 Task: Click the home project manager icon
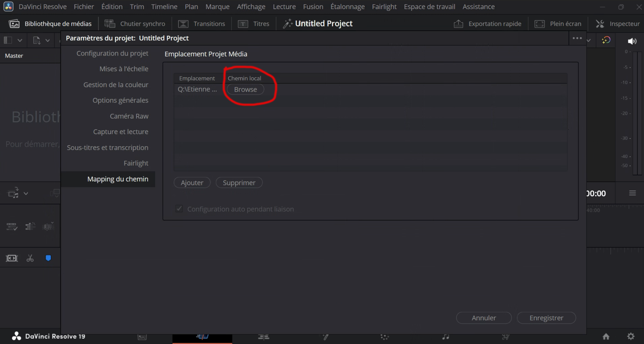point(606,336)
